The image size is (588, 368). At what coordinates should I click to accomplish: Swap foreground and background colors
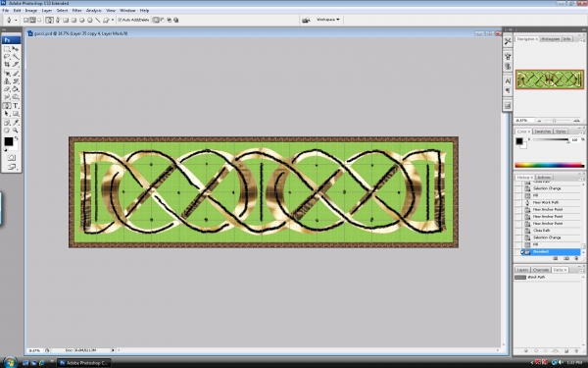click(x=16, y=138)
